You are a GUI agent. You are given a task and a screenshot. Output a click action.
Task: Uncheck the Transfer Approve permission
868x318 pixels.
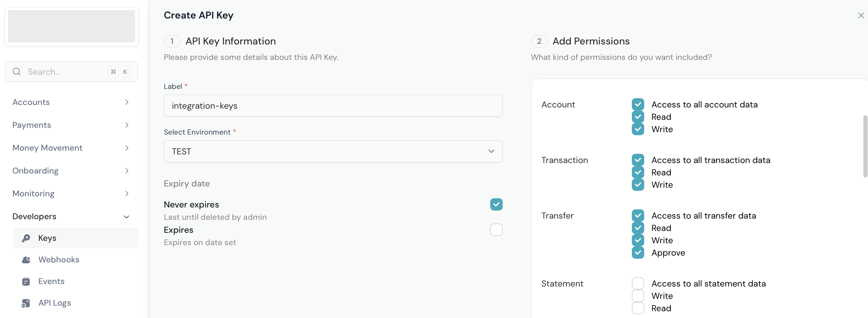tap(637, 252)
